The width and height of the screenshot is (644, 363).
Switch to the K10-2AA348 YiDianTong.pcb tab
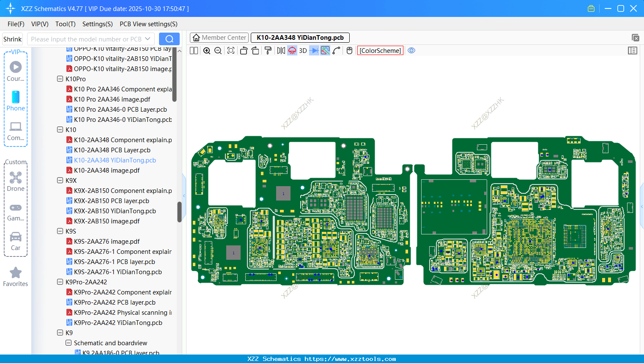click(x=300, y=38)
